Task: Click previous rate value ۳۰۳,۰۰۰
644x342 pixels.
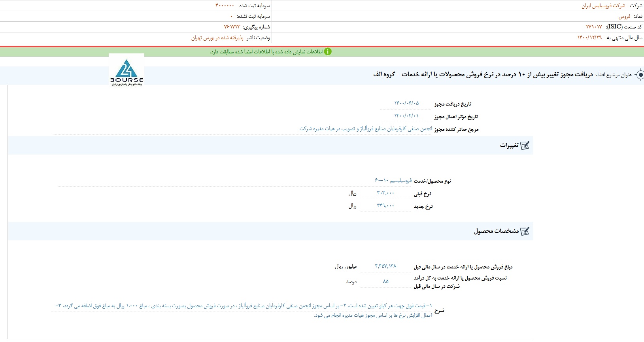Action: pos(385,193)
